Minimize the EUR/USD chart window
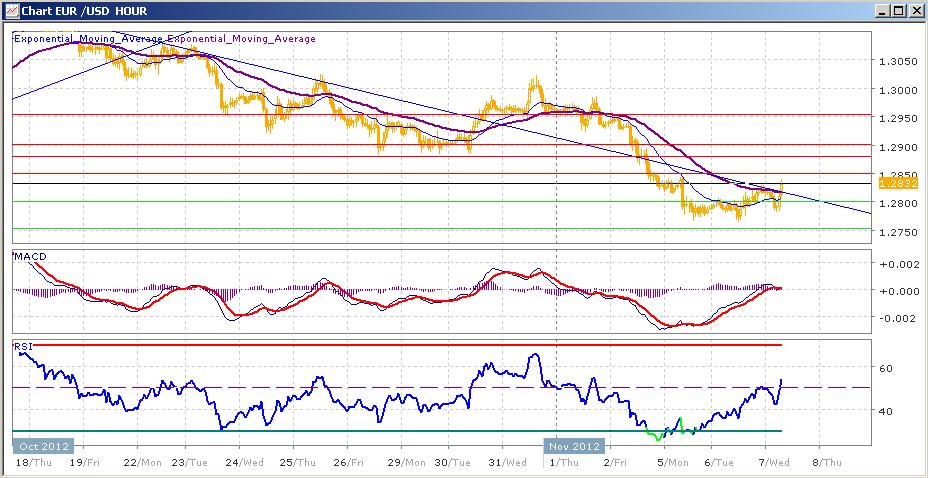The image size is (928, 478). click(x=881, y=10)
